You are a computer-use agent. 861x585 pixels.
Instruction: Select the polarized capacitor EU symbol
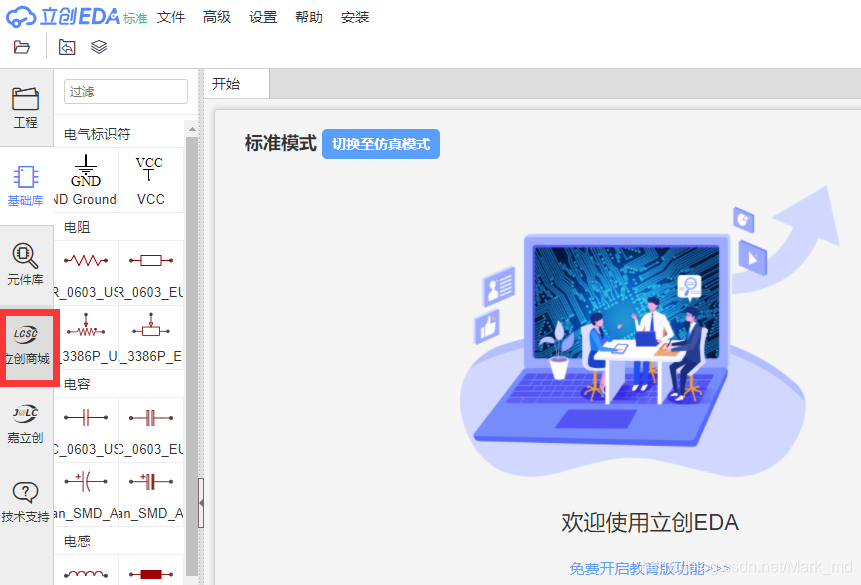tap(150, 494)
